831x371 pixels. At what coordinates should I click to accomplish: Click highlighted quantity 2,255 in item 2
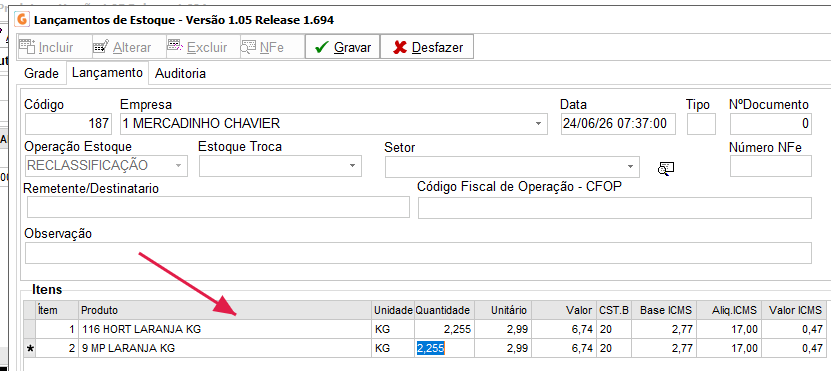[430, 348]
